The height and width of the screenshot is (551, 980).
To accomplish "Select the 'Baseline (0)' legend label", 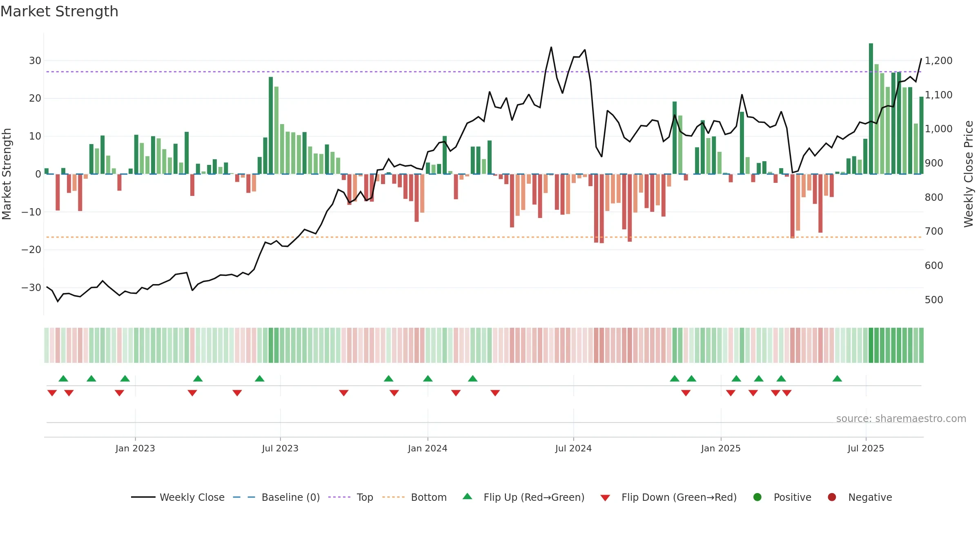I will point(291,497).
